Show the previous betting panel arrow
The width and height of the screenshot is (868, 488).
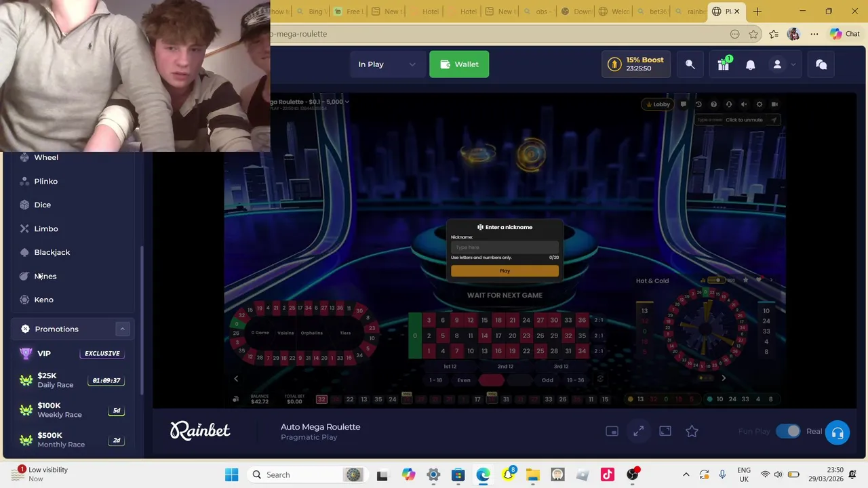236,379
